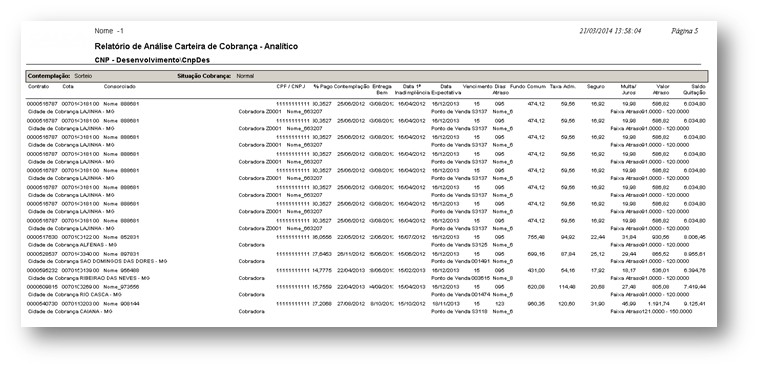The width and height of the screenshot is (759, 369).
Task: Select expectativa date 18/11/2013
Action: click(445, 304)
